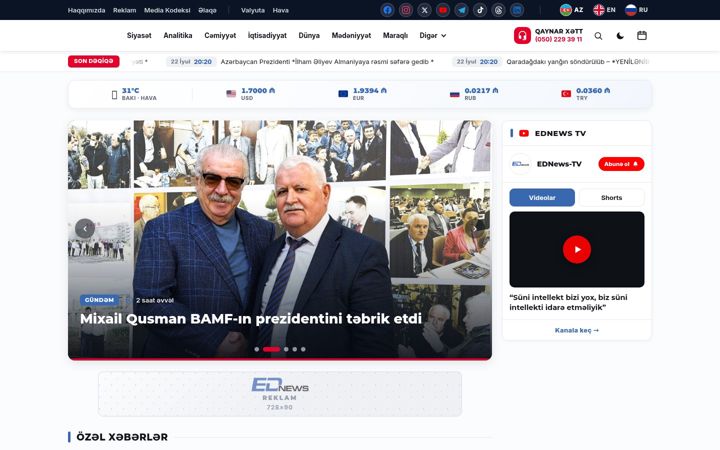Select the third carousel dot indicator
Image resolution: width=720 pixels, height=450 pixels.
[286, 349]
